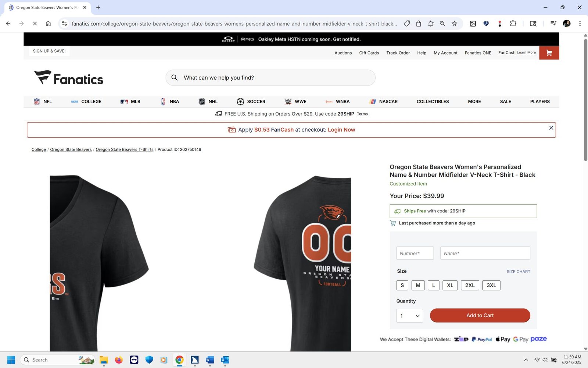This screenshot has height=368, width=588.
Task: Open Microsoft Word from the taskbar
Action: pos(210,360)
